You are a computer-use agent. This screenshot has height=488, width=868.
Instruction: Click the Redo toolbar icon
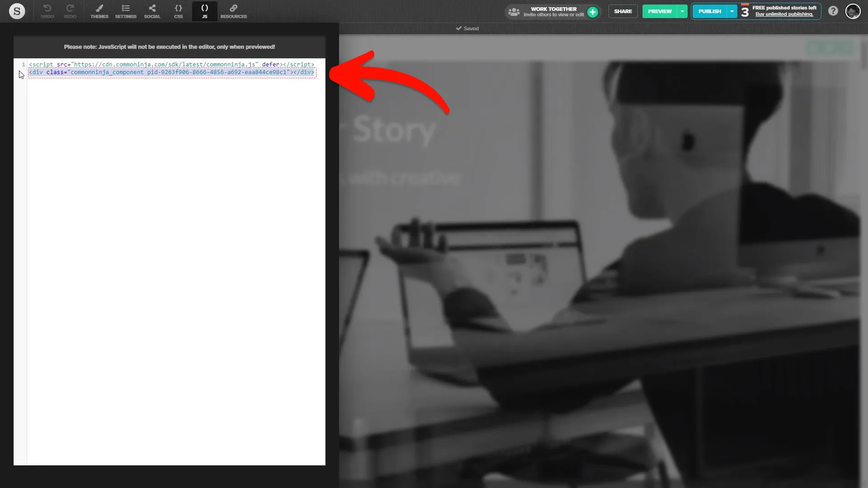[x=70, y=11]
